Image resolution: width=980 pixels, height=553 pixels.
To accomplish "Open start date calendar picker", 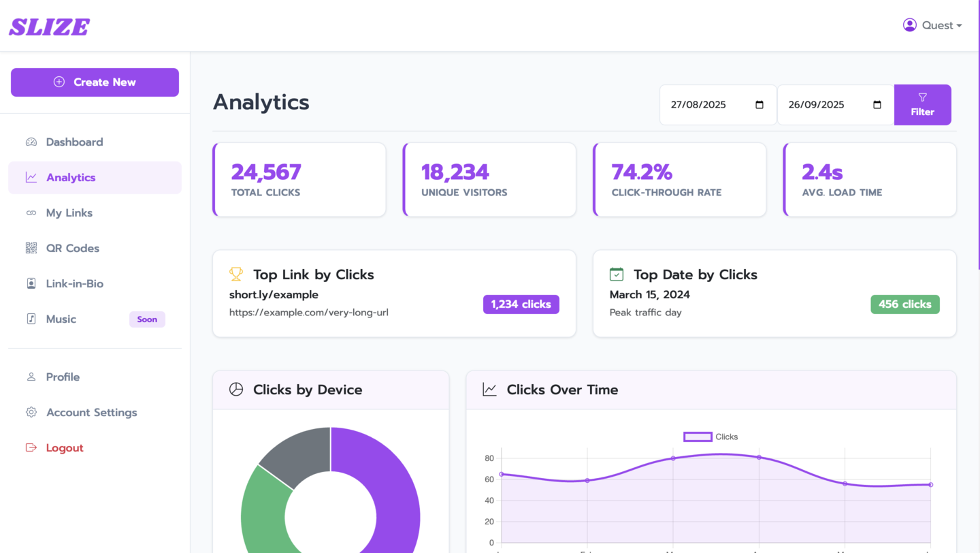I will coord(759,105).
